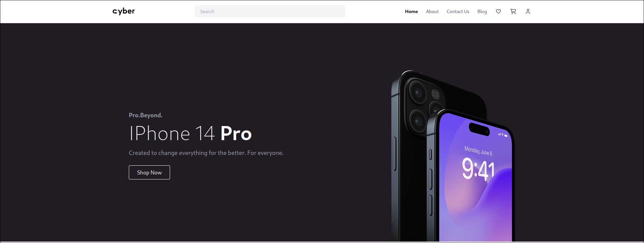Click the camera flash on the back iPhone
644x243 pixels.
[435, 93]
